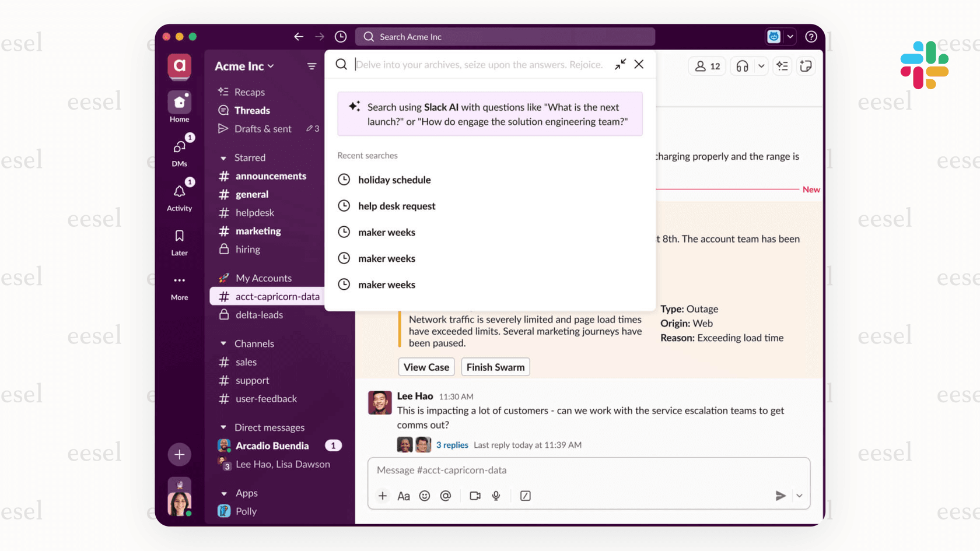This screenshot has width=980, height=551.
Task: Close the search panel with X
Action: (639, 64)
